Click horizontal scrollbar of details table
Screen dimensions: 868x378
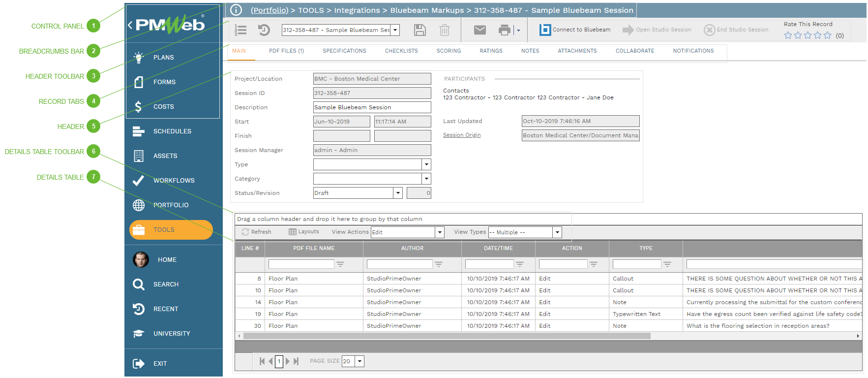point(447,336)
